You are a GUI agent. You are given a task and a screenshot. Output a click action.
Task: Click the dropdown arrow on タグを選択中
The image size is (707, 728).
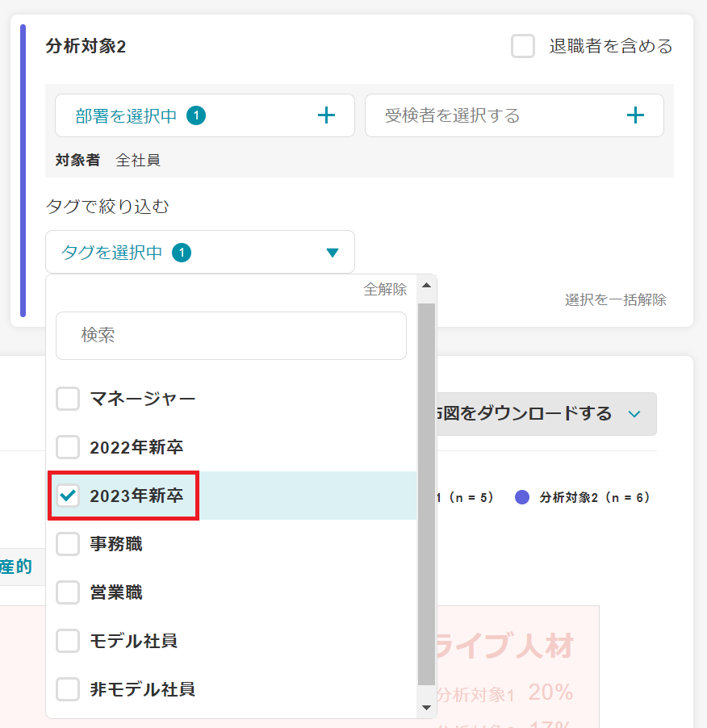click(332, 252)
